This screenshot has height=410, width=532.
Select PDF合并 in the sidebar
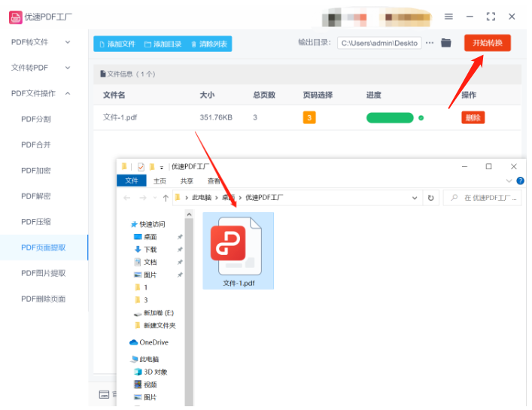(x=36, y=144)
